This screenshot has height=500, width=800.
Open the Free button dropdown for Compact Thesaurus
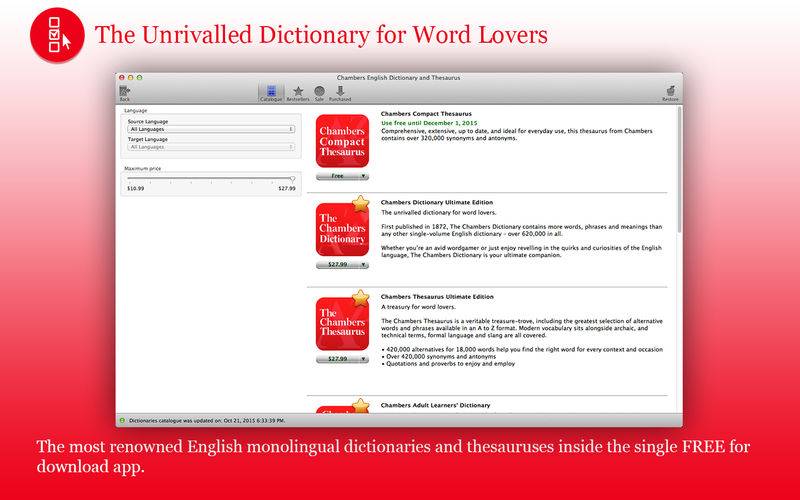(343, 174)
